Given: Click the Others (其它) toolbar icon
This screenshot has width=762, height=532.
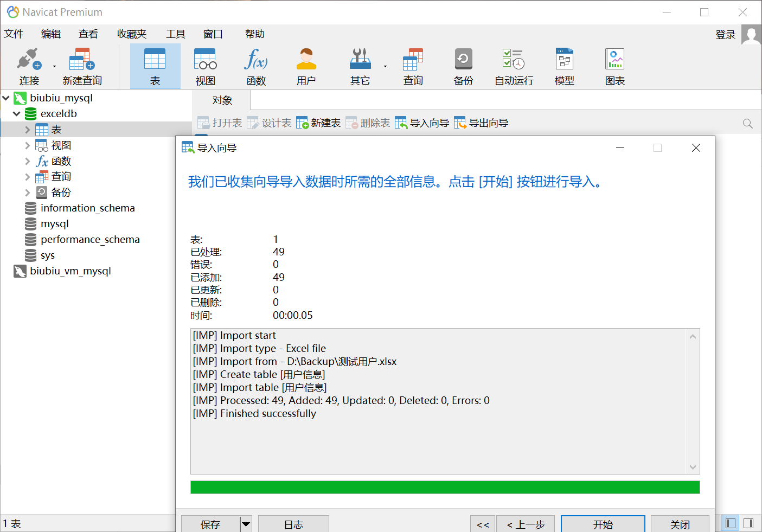Looking at the screenshot, I should tap(360, 66).
